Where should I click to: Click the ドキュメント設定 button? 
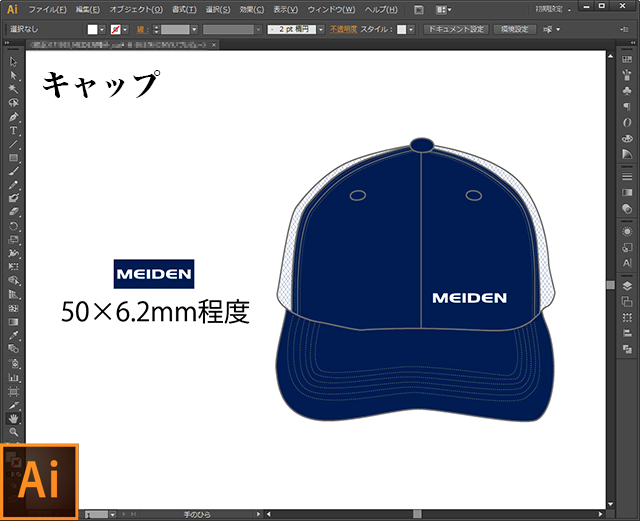click(456, 29)
